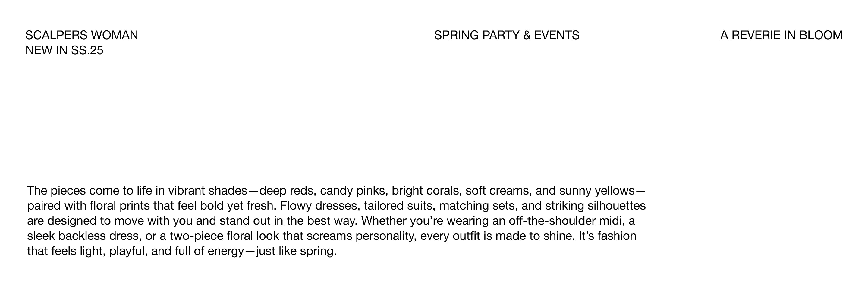Click the phrase "sleek backless dress"
This screenshot has height=285, width=868.
(83, 236)
